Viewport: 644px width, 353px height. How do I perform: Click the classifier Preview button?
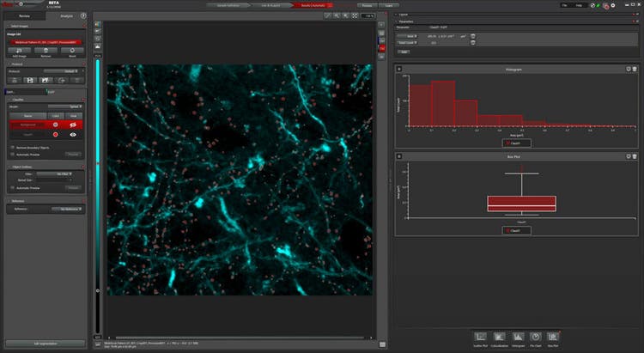pos(73,155)
